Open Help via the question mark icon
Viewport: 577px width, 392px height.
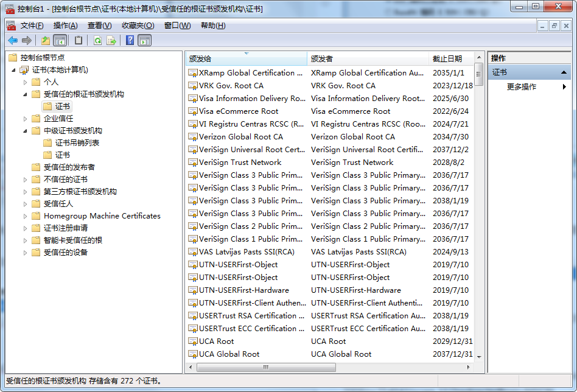pos(130,41)
